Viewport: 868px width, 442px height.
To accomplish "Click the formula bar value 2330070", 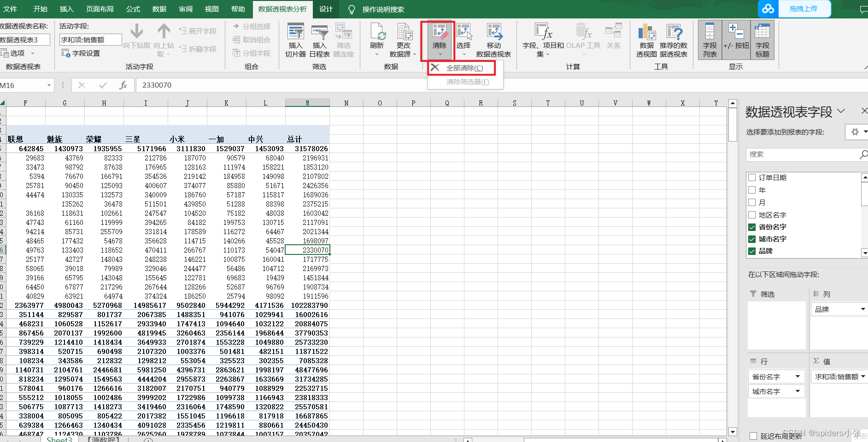I will [x=157, y=85].
